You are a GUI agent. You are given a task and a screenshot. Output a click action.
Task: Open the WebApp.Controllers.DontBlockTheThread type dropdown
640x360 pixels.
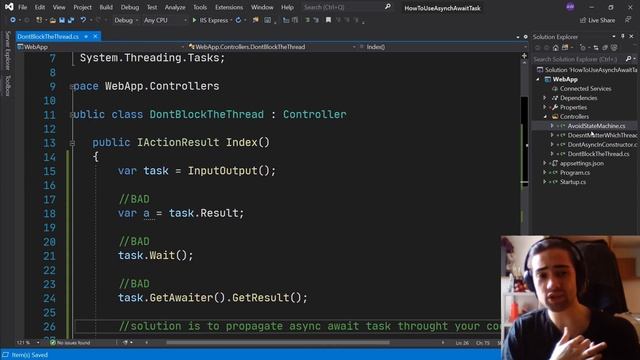coord(271,47)
